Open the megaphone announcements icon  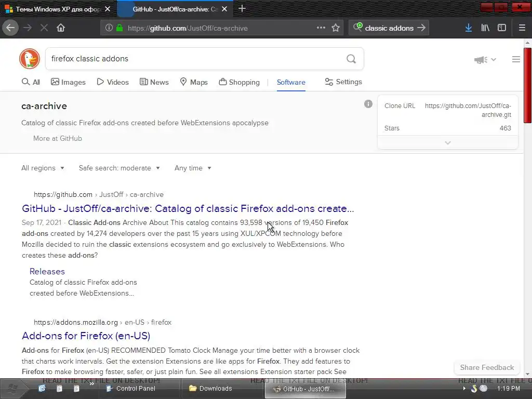481,60
